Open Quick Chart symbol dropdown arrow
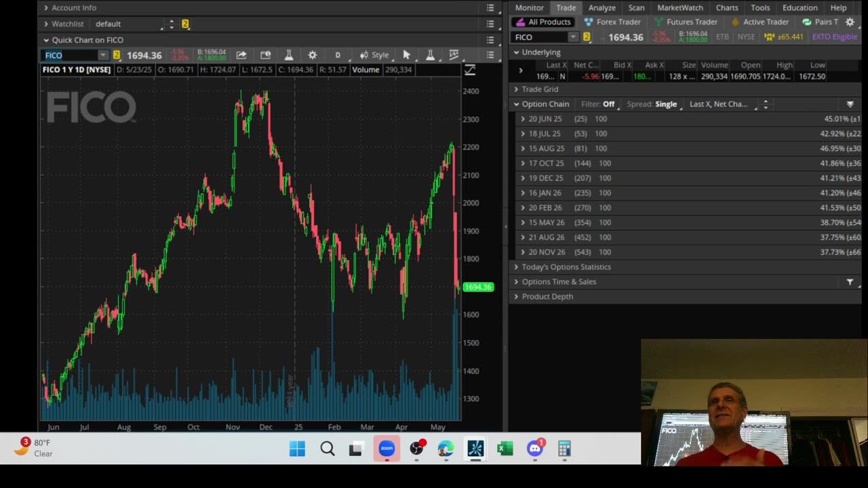The image size is (868, 488). tap(102, 55)
